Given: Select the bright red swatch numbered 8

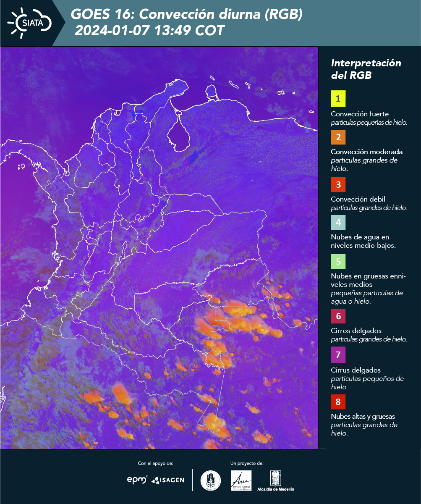Looking at the screenshot, I should click(x=338, y=402).
